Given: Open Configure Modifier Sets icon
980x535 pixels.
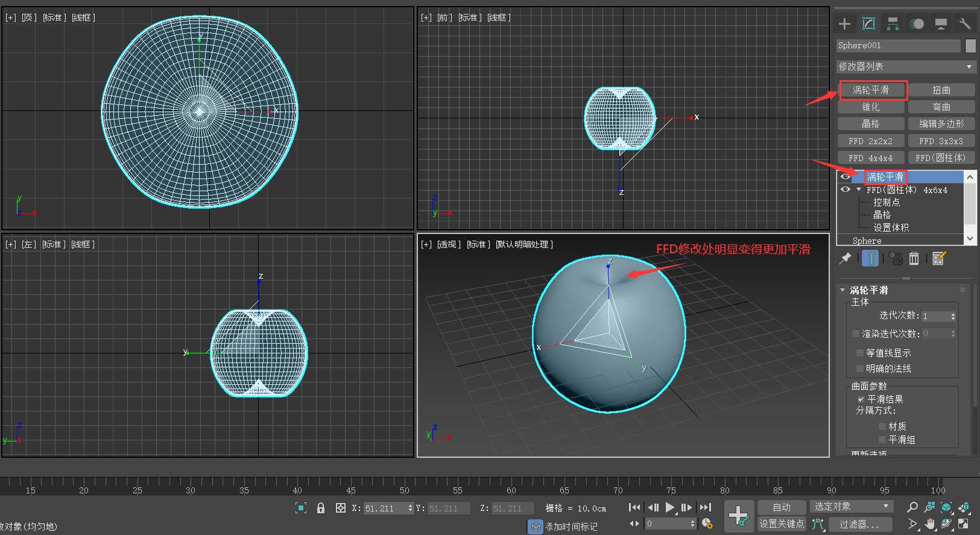Looking at the screenshot, I should click(x=939, y=258).
